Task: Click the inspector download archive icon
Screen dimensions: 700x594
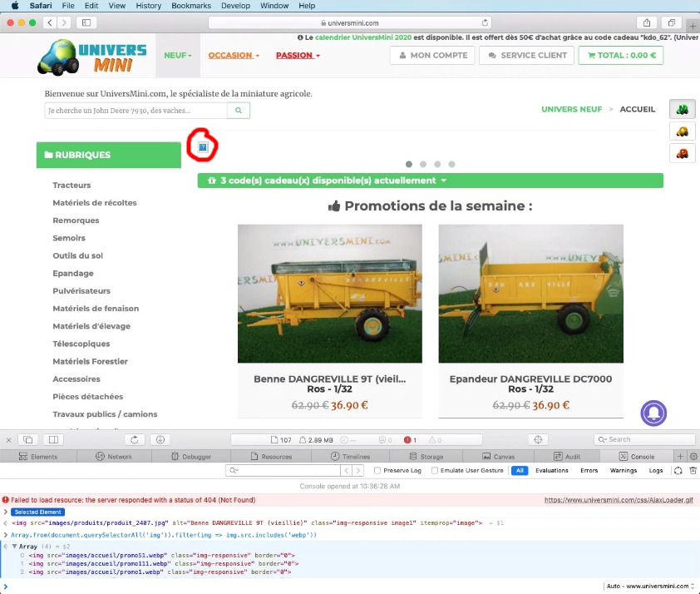Action: 160,440
